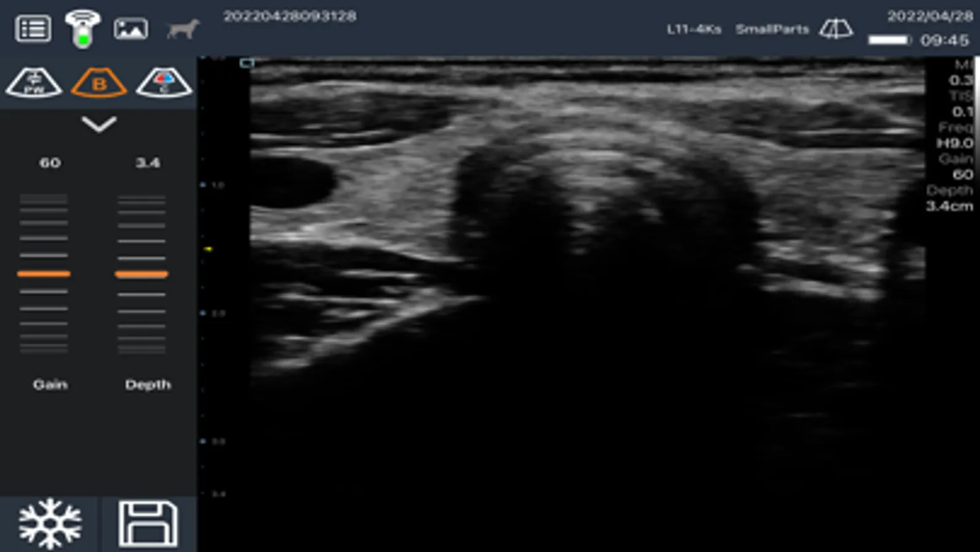The image size is (980, 552).
Task: Open the scan orientation icon near SmallParts
Action: [836, 29]
